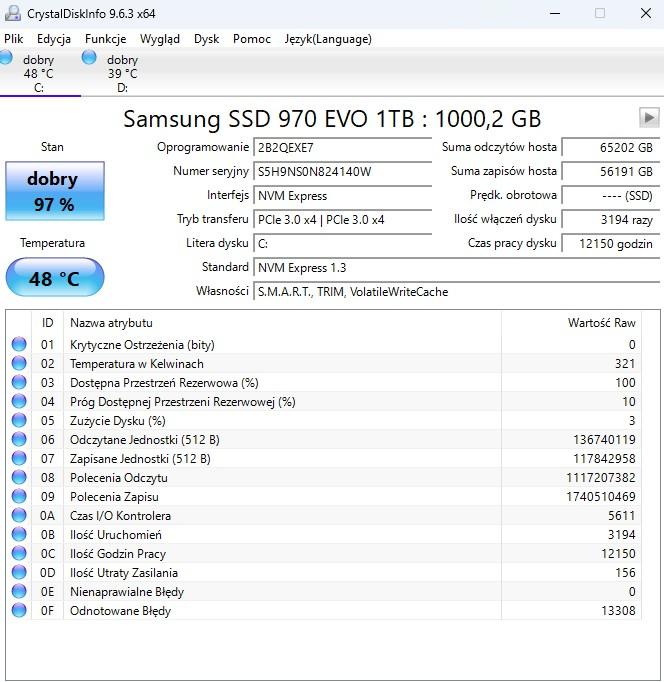Click status orb for Odnotowane Błędy row

pos(19,611)
